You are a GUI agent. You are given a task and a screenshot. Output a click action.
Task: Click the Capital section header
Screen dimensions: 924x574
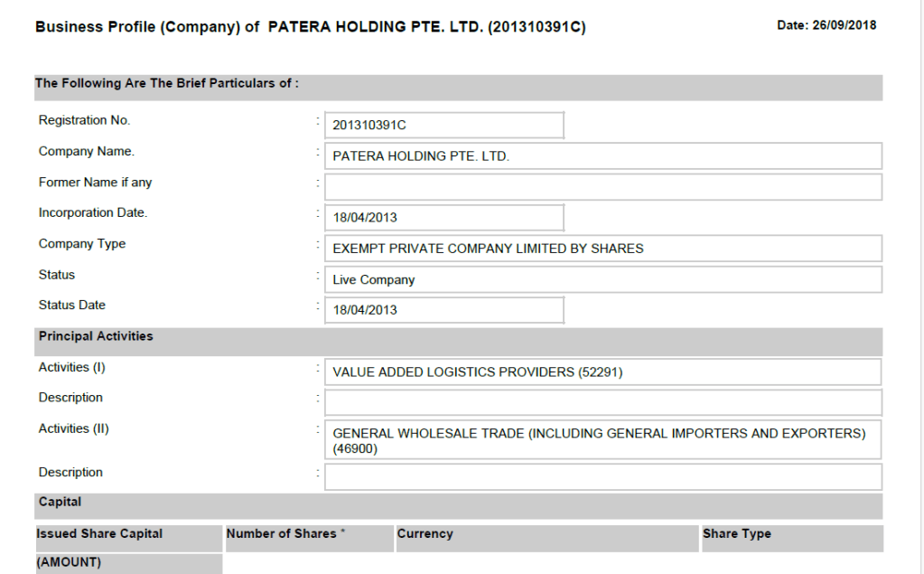(x=60, y=502)
